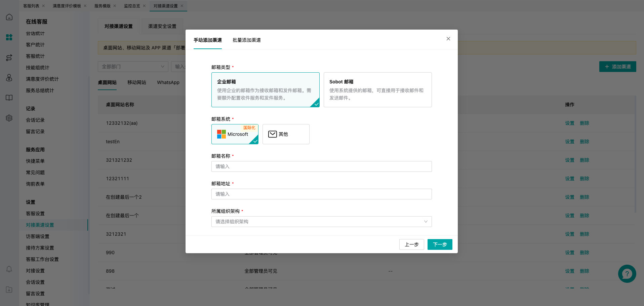Open the user icon in left sidebar

click(9, 78)
